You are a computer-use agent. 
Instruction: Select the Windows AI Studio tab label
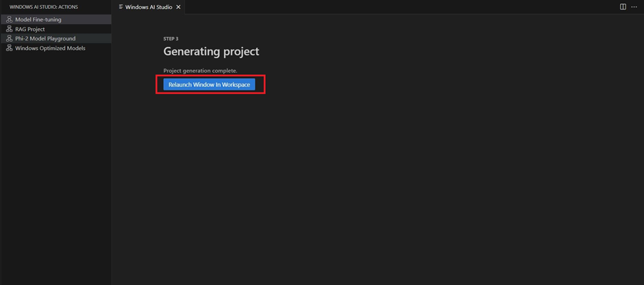click(149, 7)
